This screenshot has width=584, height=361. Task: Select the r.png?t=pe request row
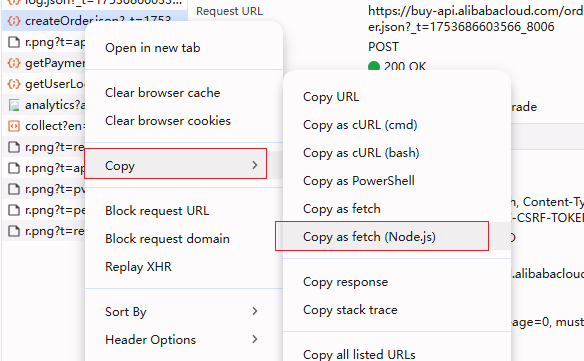coord(44,210)
